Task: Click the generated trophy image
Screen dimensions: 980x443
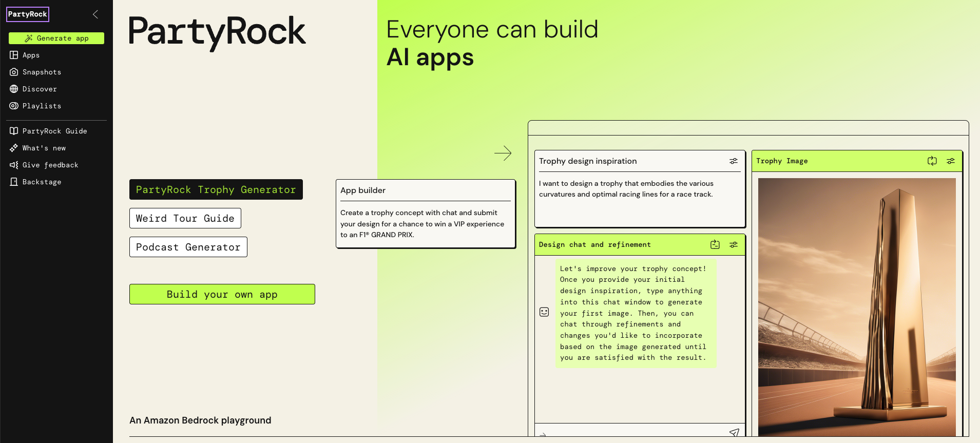Action: (x=857, y=307)
